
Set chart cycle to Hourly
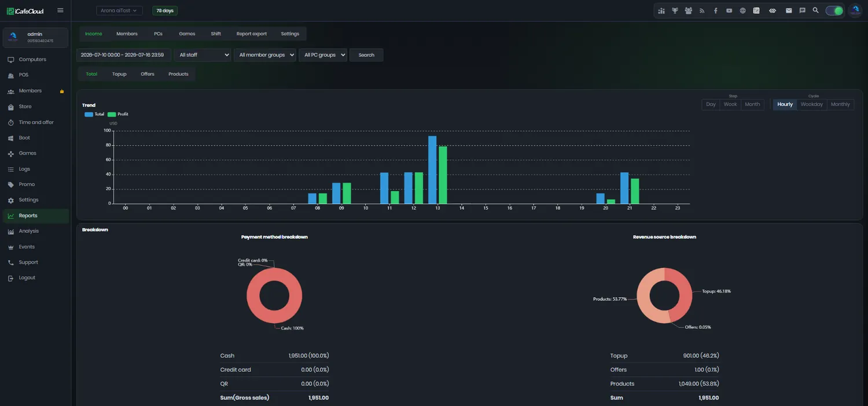coord(785,105)
